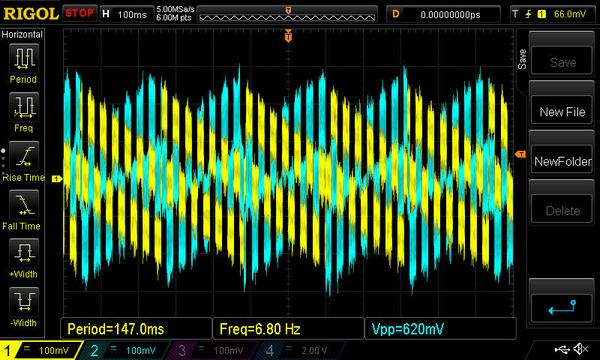Click the orange trigger position marker
The height and width of the screenshot is (360, 600).
coord(288,36)
